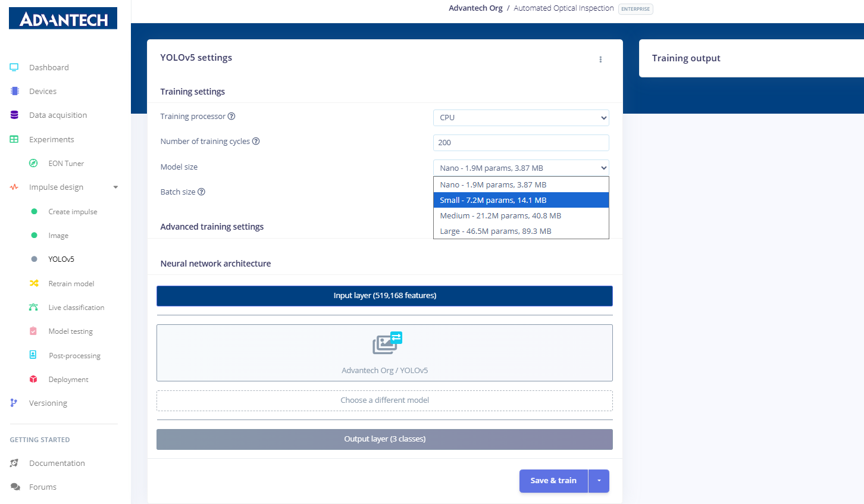The image size is (864, 504).
Task: Select Nano - 1.9M params option in list
Action: pyautogui.click(x=521, y=185)
